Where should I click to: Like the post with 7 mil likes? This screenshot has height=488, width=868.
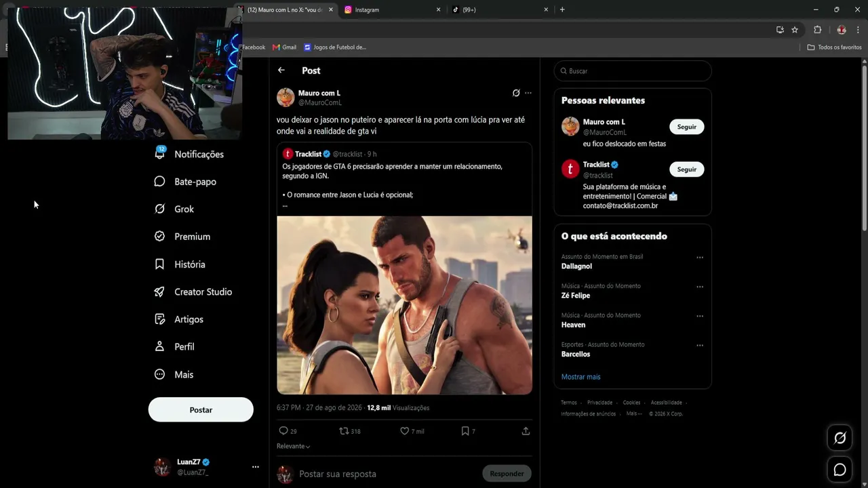(412, 431)
